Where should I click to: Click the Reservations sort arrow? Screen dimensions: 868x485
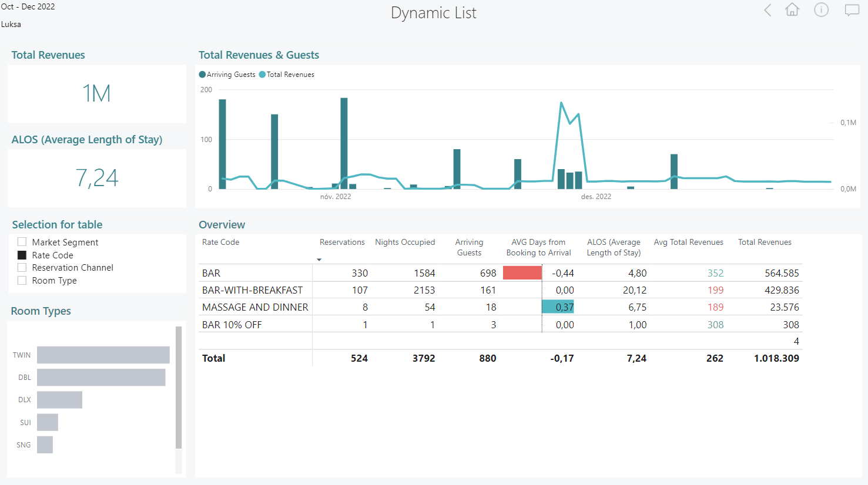point(319,260)
